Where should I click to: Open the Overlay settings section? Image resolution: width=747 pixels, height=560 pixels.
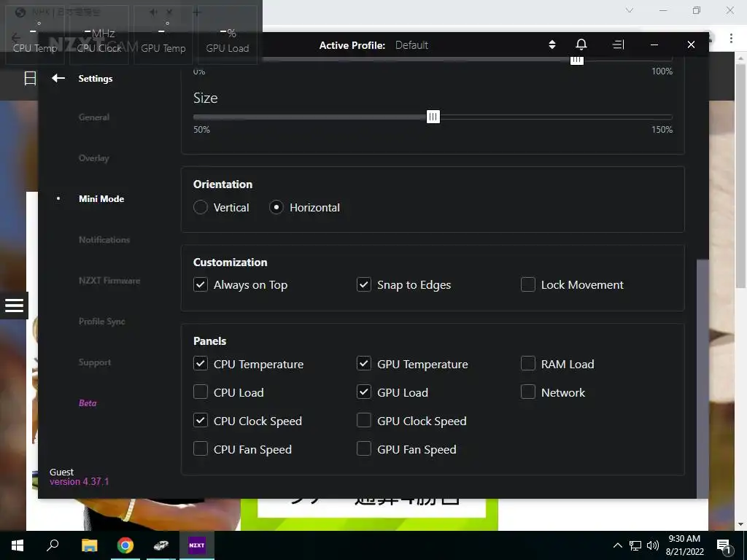[x=94, y=158]
